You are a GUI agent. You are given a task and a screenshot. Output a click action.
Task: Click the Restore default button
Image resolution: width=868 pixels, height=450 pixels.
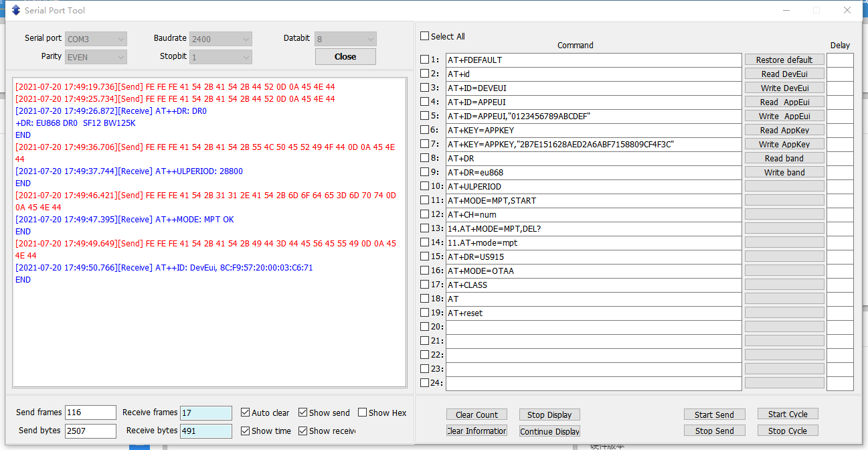pos(784,60)
